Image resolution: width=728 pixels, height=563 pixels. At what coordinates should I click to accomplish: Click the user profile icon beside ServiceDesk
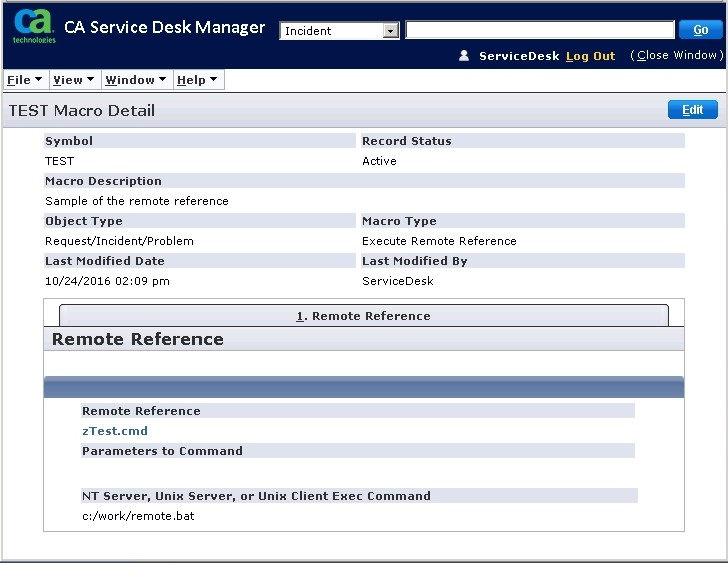pos(464,56)
